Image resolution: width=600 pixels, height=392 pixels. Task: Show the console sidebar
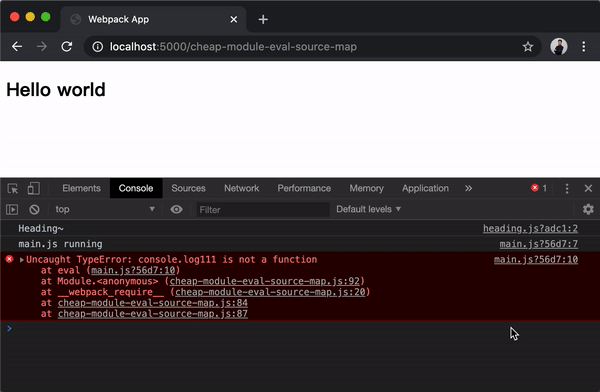(x=12, y=209)
